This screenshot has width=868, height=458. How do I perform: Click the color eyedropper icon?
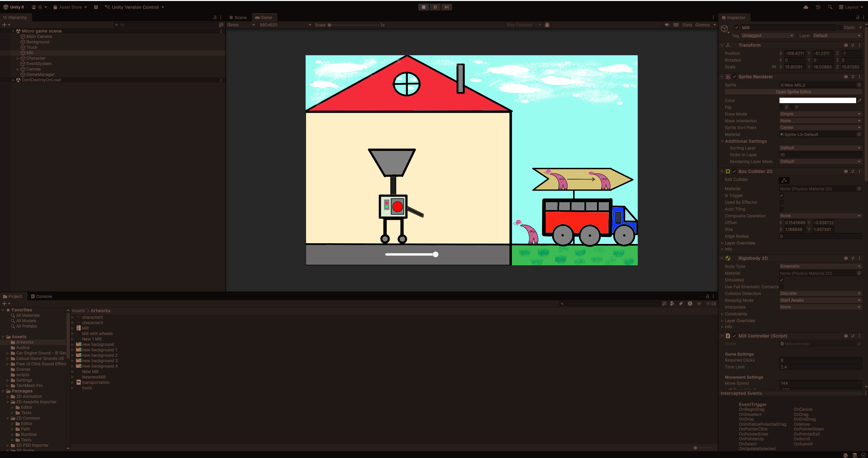pos(860,100)
